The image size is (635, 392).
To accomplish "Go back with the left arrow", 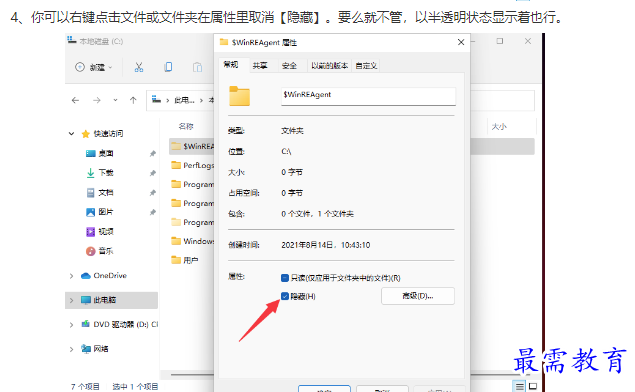I will [75, 100].
